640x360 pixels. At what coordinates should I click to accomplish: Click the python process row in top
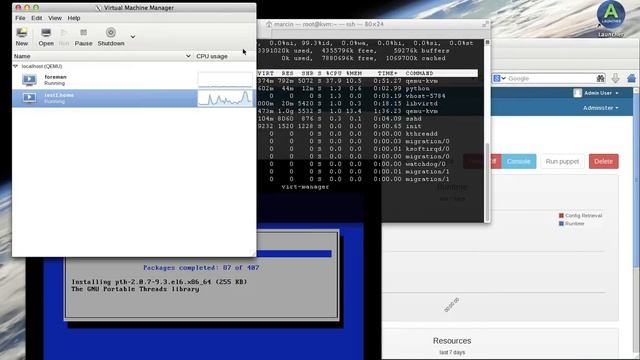[367, 89]
